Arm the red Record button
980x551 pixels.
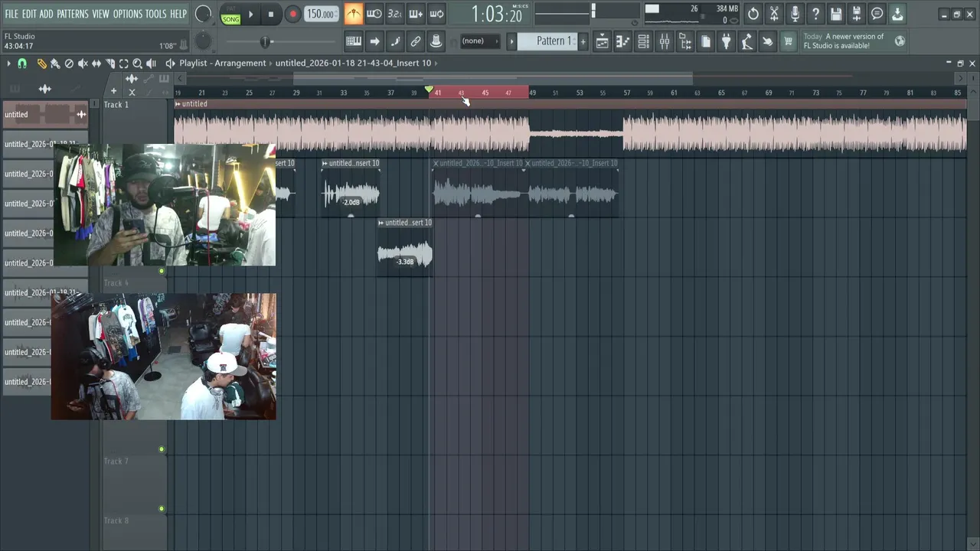(x=292, y=14)
